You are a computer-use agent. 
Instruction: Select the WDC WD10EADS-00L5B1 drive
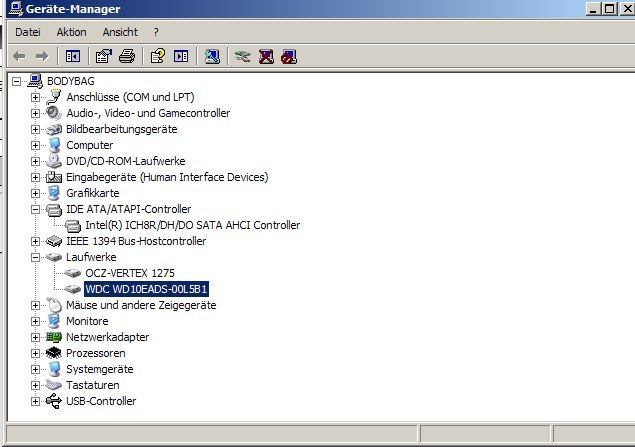(146, 289)
